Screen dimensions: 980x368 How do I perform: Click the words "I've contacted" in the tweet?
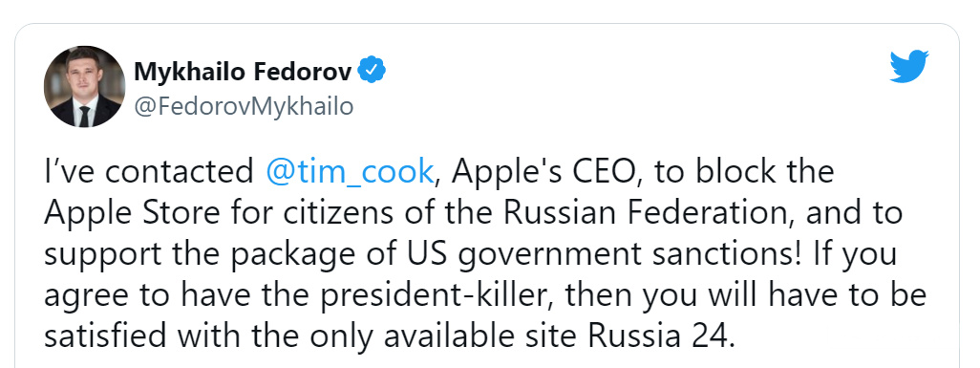coord(149,171)
